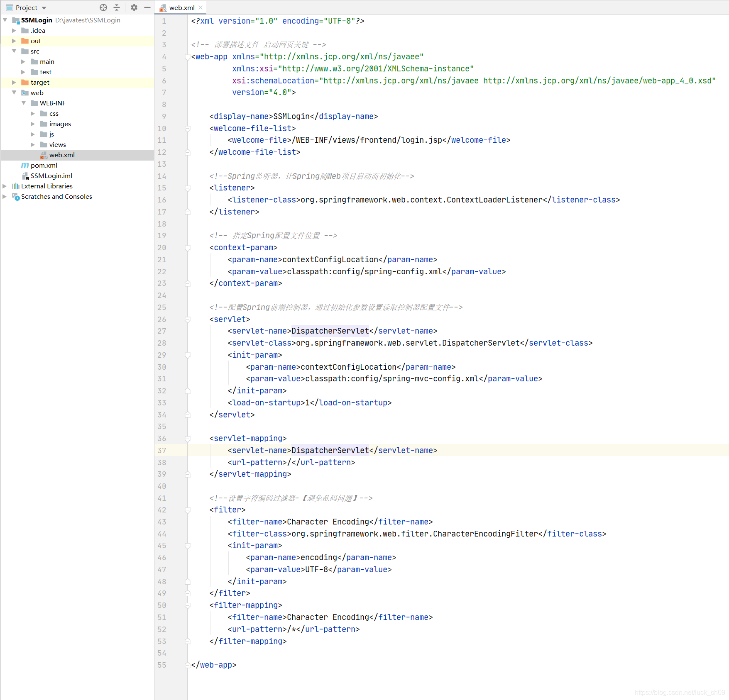
Task: Fold the web-app element at line 4
Action: pyautogui.click(x=188, y=57)
